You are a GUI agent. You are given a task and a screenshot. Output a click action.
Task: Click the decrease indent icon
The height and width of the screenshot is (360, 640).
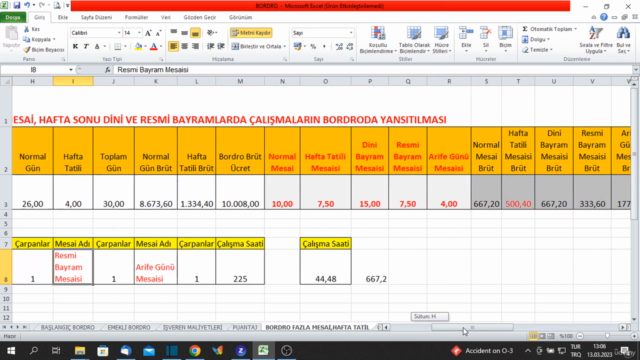211,47
